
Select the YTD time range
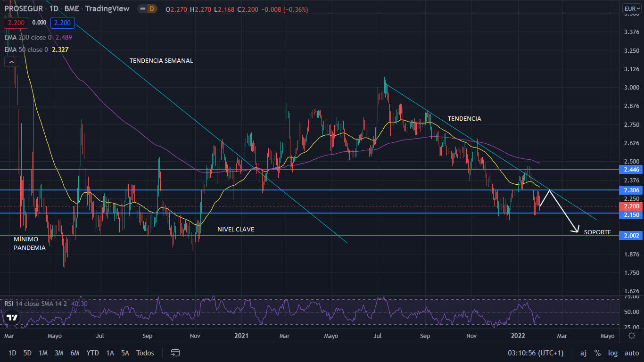coord(93,353)
